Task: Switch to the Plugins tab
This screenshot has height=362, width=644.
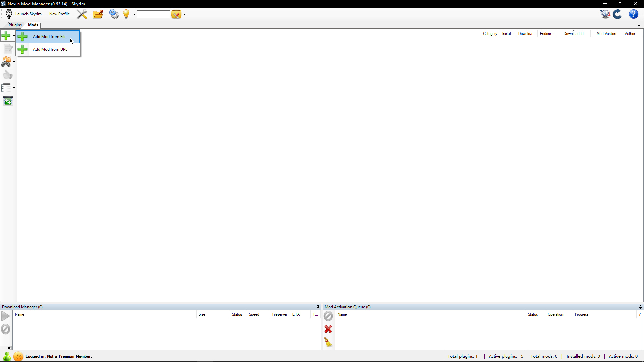Action: coord(15,25)
